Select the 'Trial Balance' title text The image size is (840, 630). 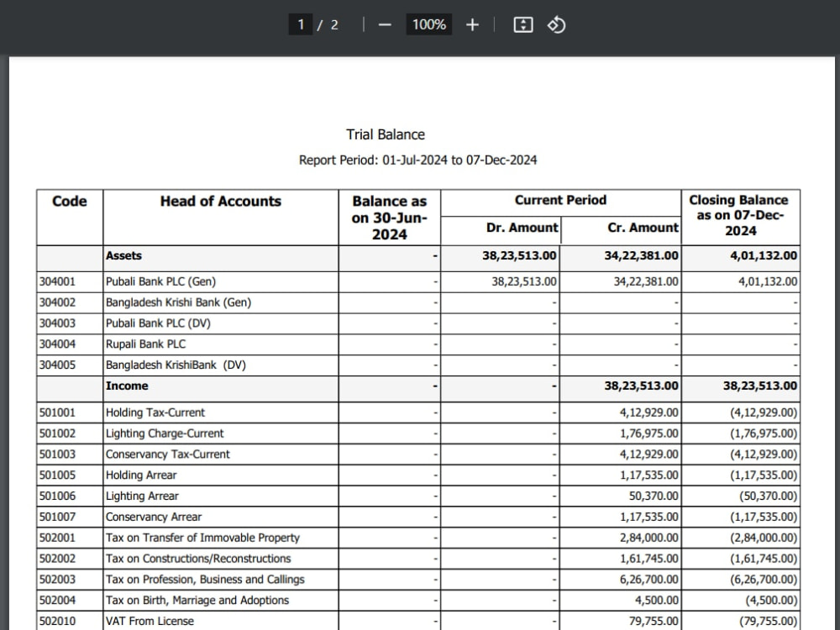(386, 134)
